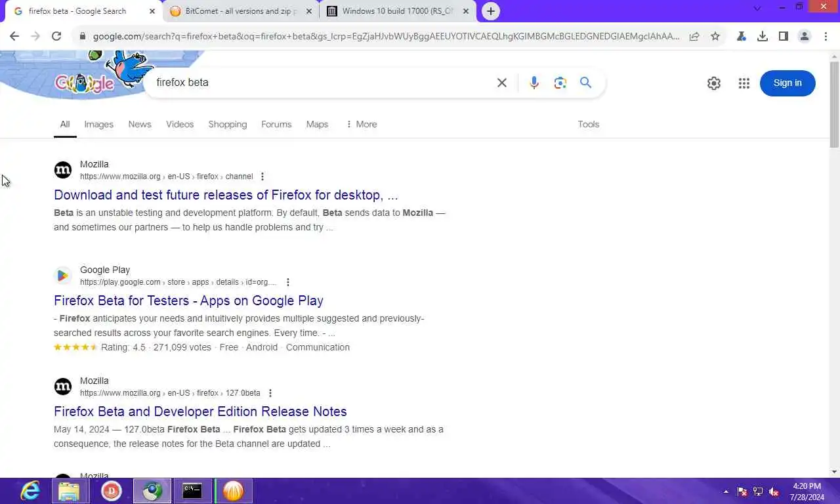Expand the More search filters
Viewport: 840px width, 504px height.
tap(361, 124)
